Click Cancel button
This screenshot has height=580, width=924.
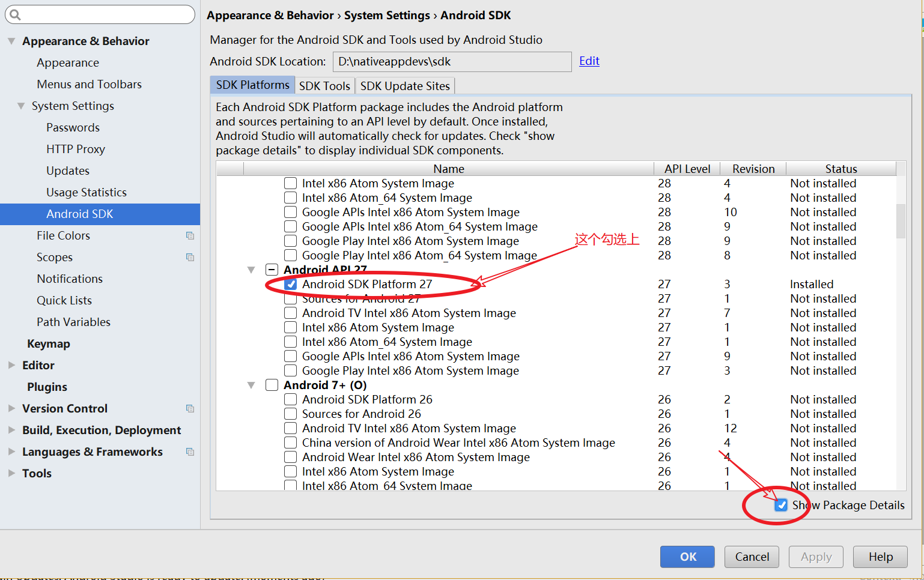click(x=752, y=557)
